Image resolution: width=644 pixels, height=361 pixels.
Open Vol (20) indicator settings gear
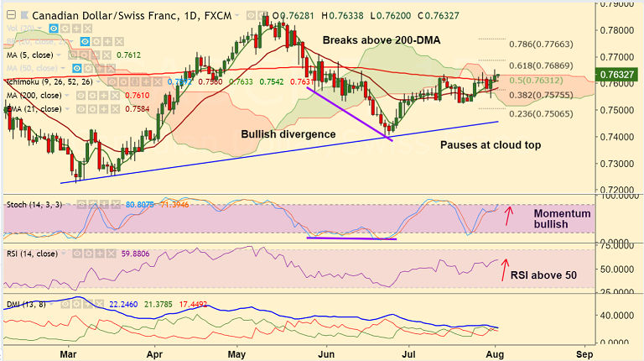coord(65,29)
